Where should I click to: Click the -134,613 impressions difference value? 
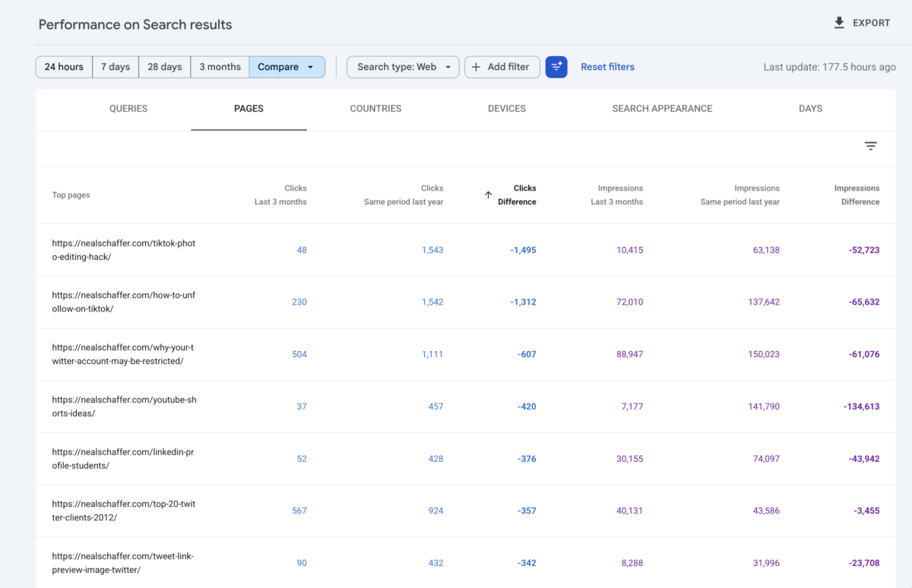coord(861,406)
